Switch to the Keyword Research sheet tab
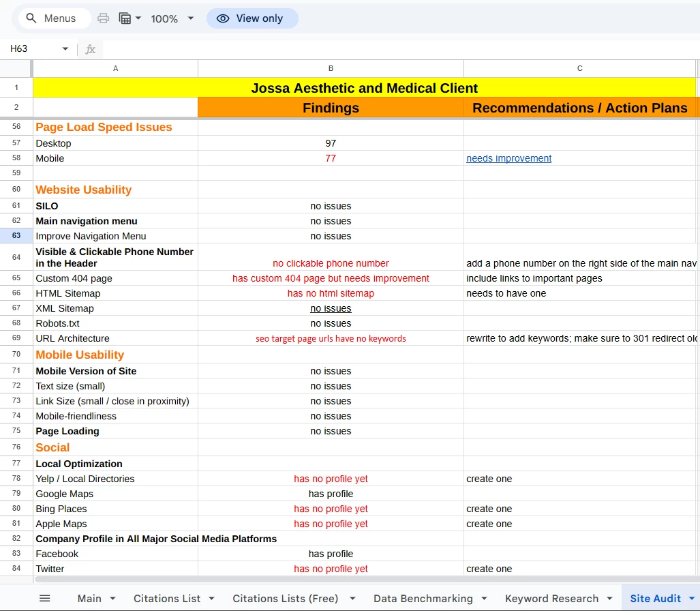This screenshot has width=700, height=611. tap(552, 599)
